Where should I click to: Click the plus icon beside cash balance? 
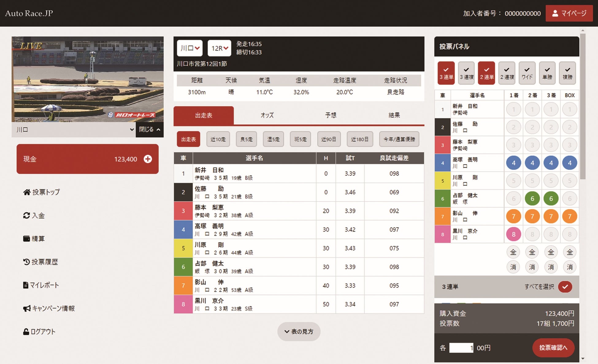pyautogui.click(x=148, y=159)
